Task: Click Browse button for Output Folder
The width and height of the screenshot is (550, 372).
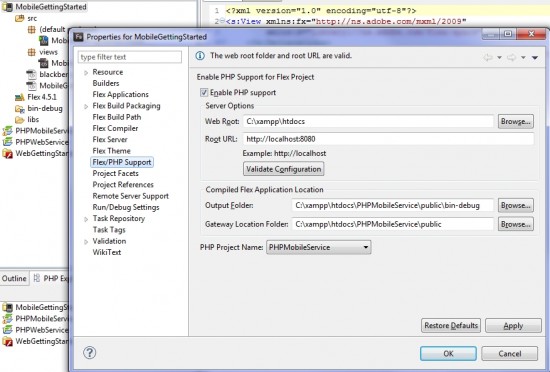Action: (x=516, y=205)
